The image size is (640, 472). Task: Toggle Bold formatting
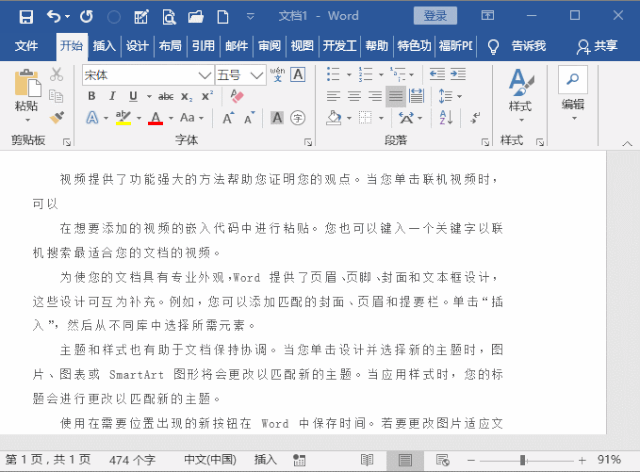click(92, 96)
